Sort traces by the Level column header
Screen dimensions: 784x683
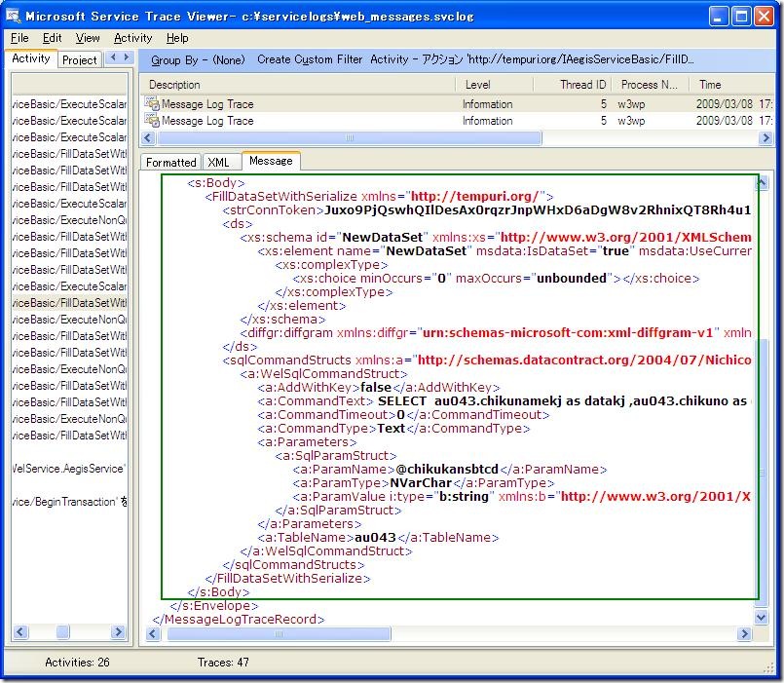pos(495,85)
